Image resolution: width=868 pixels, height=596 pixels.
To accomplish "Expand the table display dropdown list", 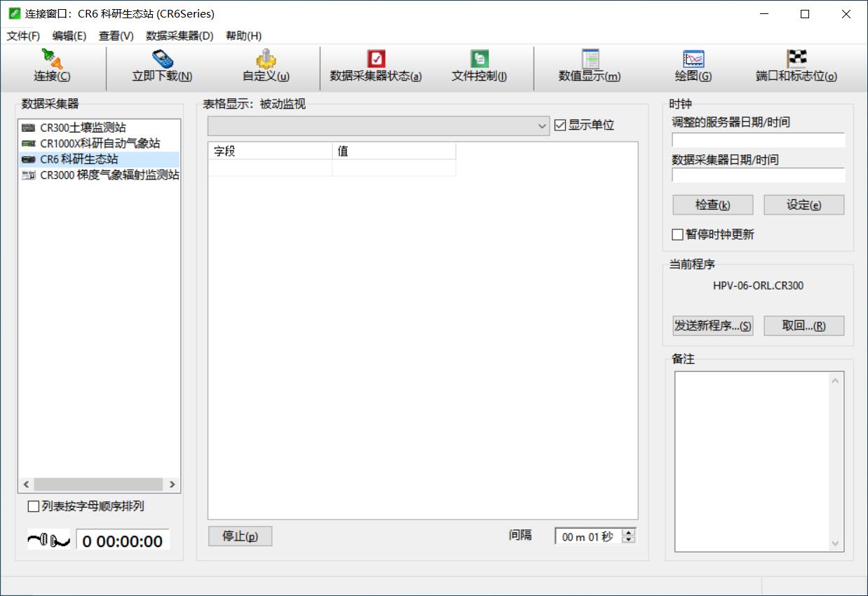I will [x=542, y=126].
